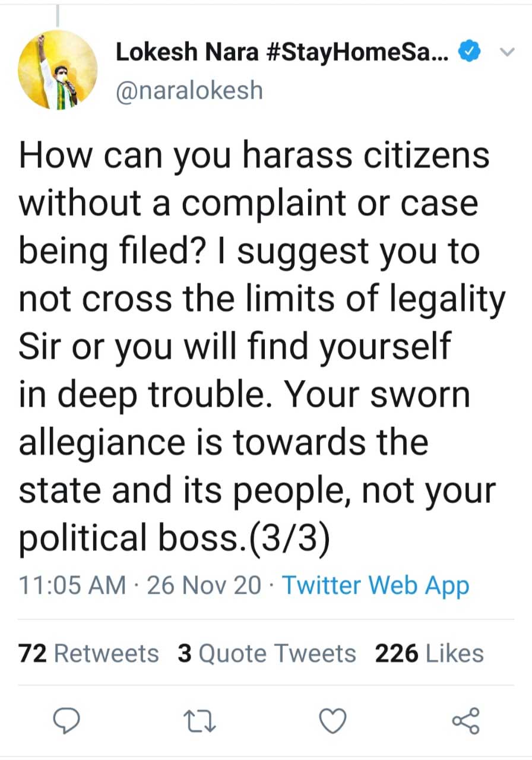Viewport: 532px width, 760px height.
Task: Click the retweet icon under the tweet
Action: tap(199, 721)
